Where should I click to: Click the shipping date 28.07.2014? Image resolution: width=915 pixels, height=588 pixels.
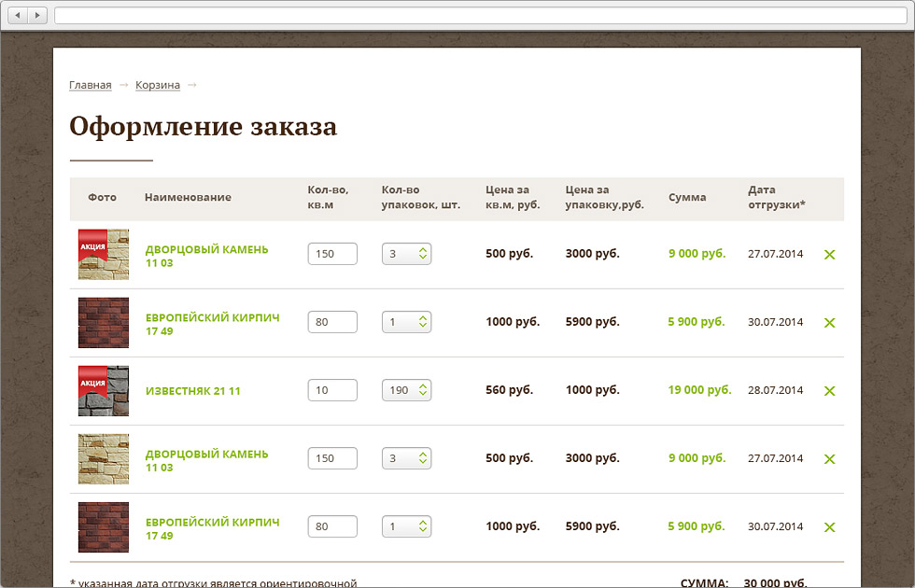[776, 390]
